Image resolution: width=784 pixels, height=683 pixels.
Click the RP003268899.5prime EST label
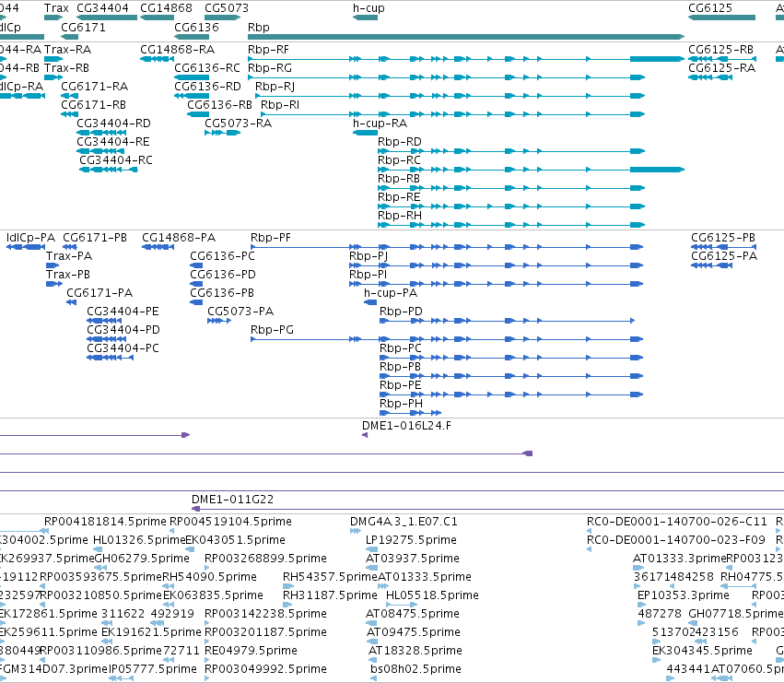tap(265, 559)
